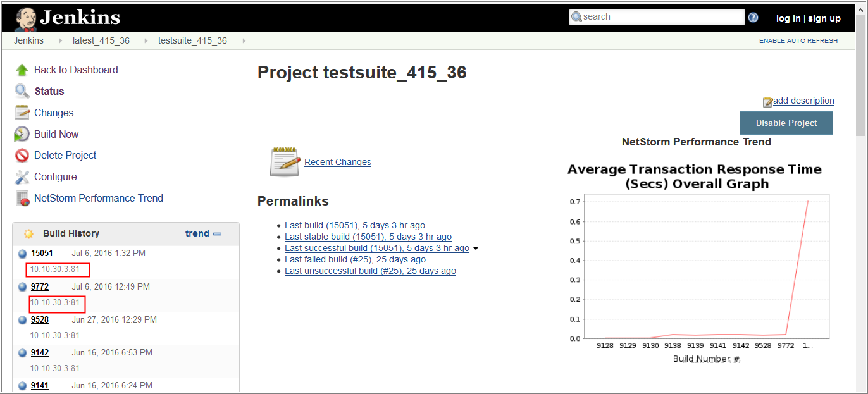Click the blue status ball for build 9142
The height and width of the screenshot is (394, 868).
(23, 353)
